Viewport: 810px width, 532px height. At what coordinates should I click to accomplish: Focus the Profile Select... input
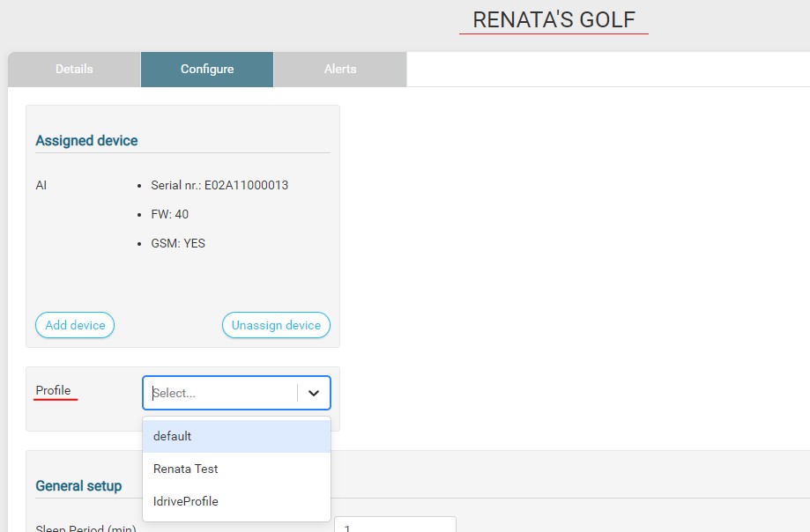click(222, 393)
